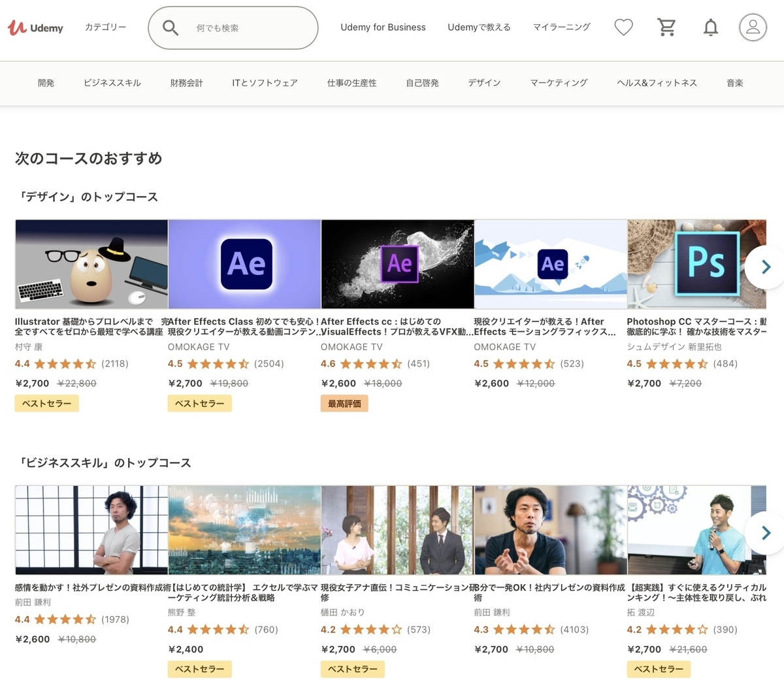
Task: Select the 仕事の生産性 category
Action: coord(352,83)
